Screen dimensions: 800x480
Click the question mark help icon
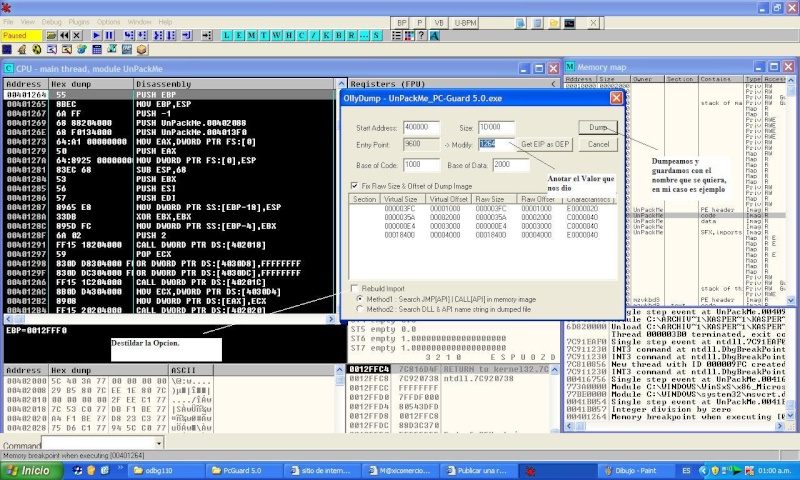pyautogui.click(x=421, y=35)
